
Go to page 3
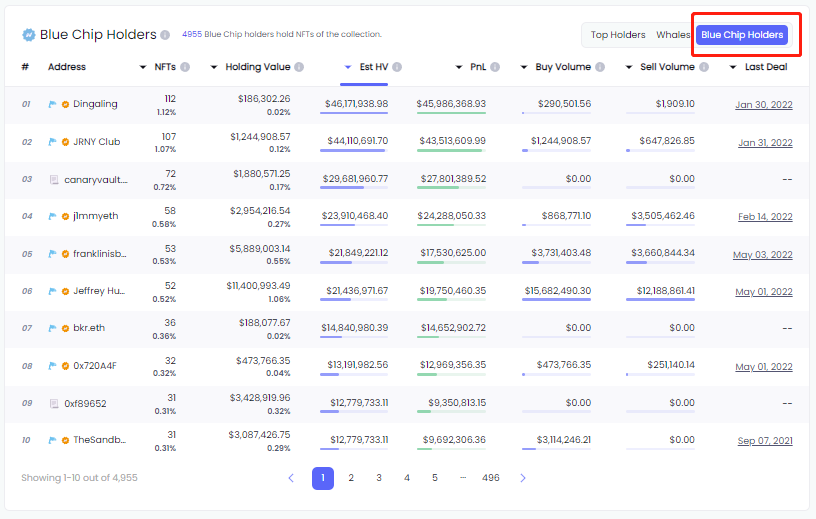(379, 478)
